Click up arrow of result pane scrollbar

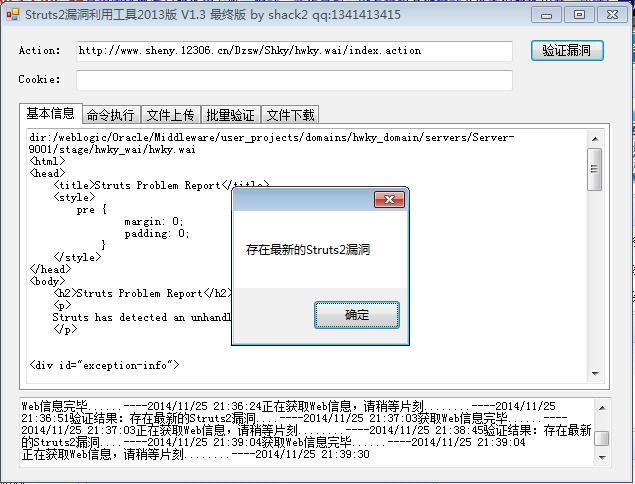pyautogui.click(x=595, y=139)
